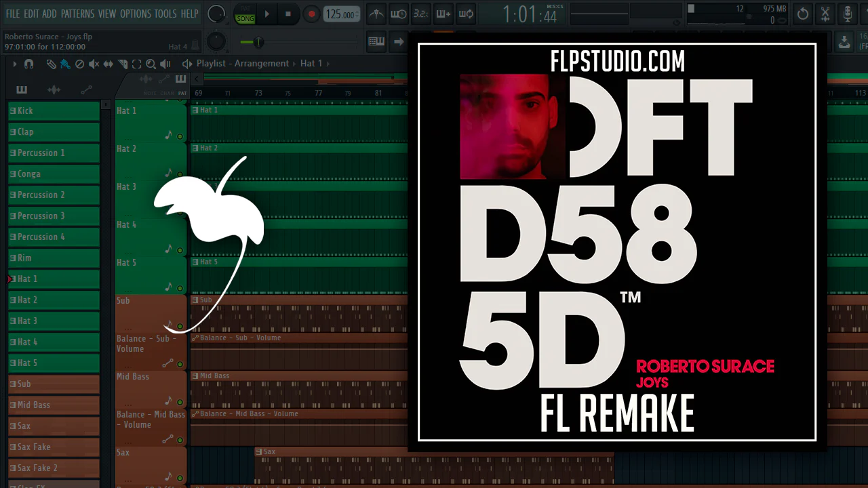Mute the Hat 2 playlist track
868x488 pixels.
[180, 174]
